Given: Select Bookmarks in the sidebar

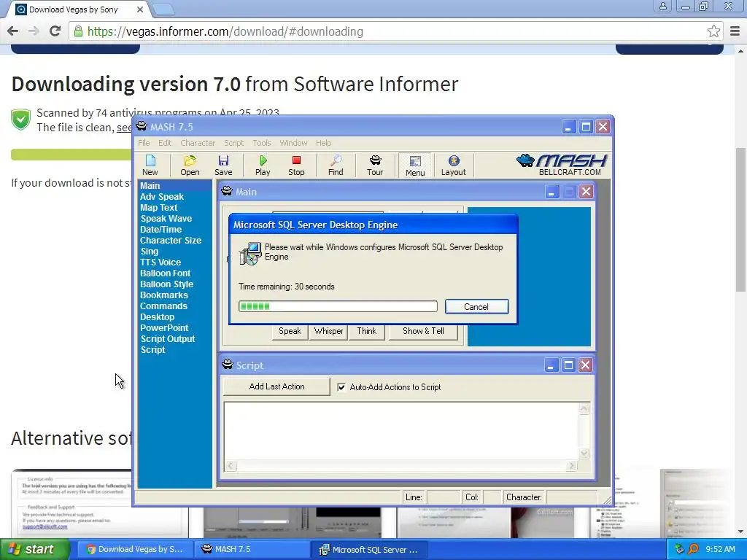Looking at the screenshot, I should click(164, 295).
